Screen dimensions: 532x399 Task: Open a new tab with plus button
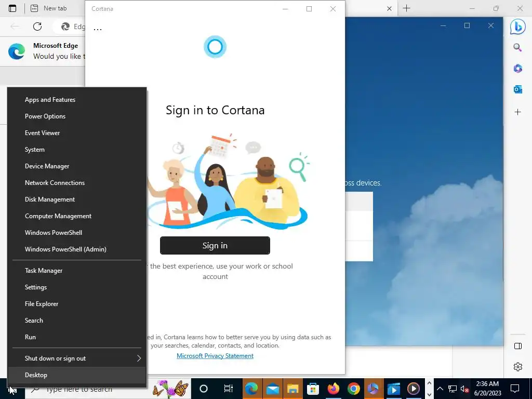(406, 8)
